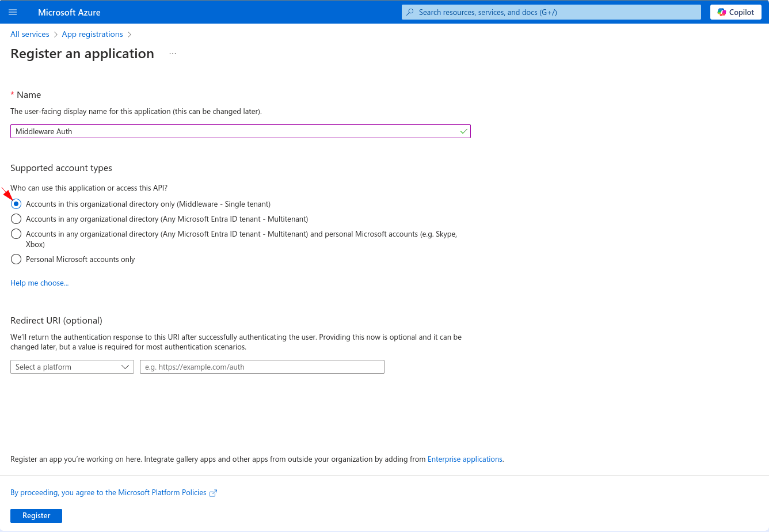
Task: Click the Copilot button
Action: [x=736, y=12]
